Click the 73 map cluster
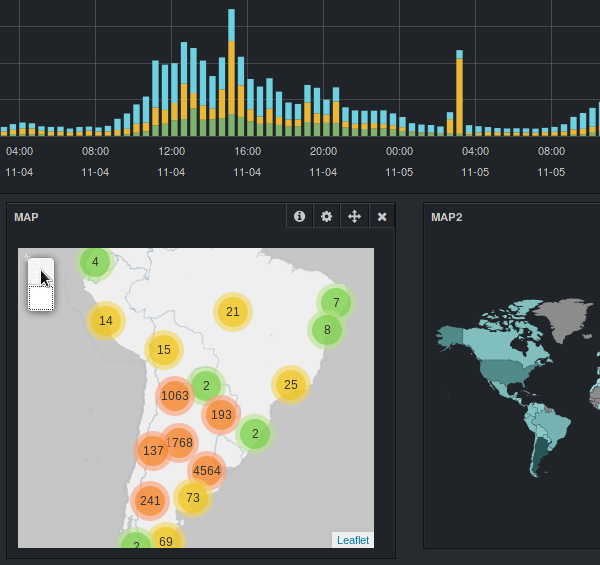 193,498
